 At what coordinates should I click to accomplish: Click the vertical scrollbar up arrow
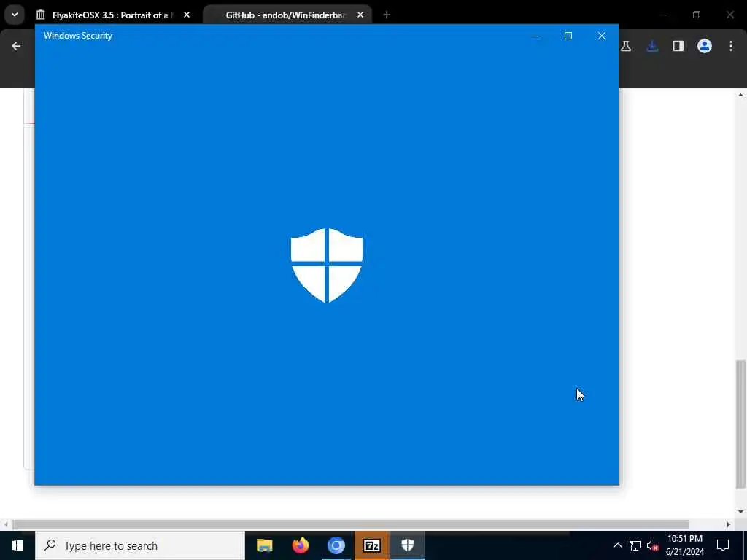tap(740, 95)
